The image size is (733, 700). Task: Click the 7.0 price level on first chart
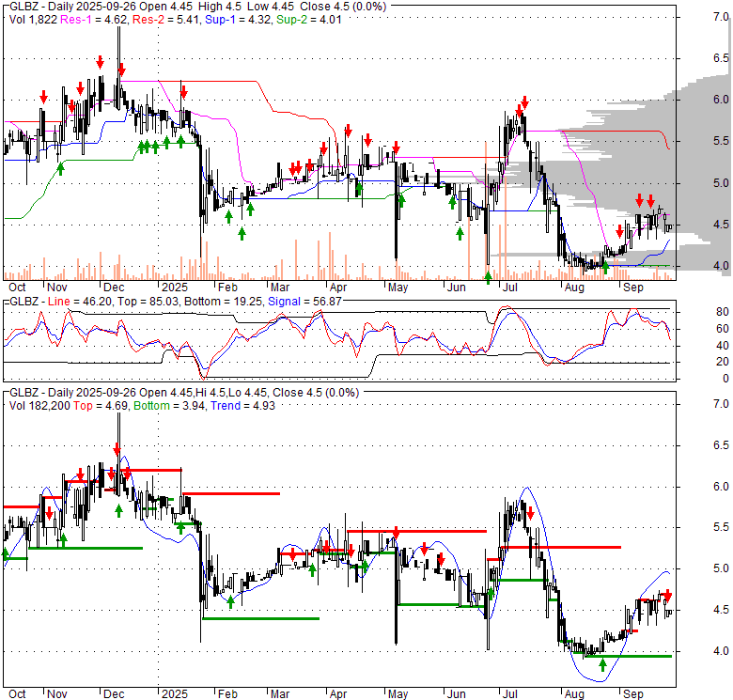pos(721,17)
